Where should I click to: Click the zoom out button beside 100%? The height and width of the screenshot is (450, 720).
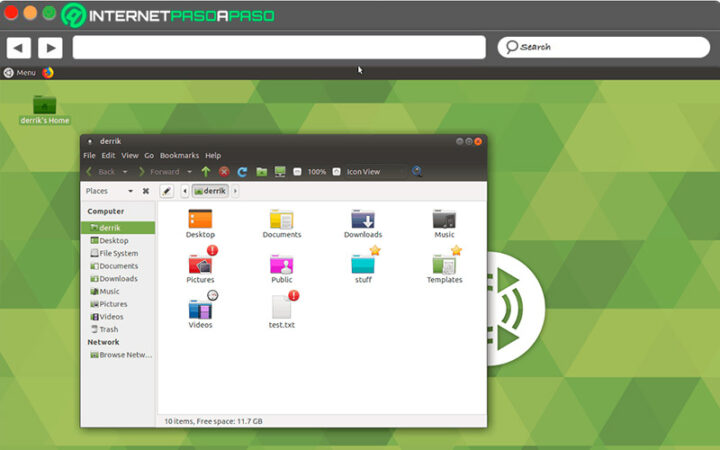click(297, 172)
